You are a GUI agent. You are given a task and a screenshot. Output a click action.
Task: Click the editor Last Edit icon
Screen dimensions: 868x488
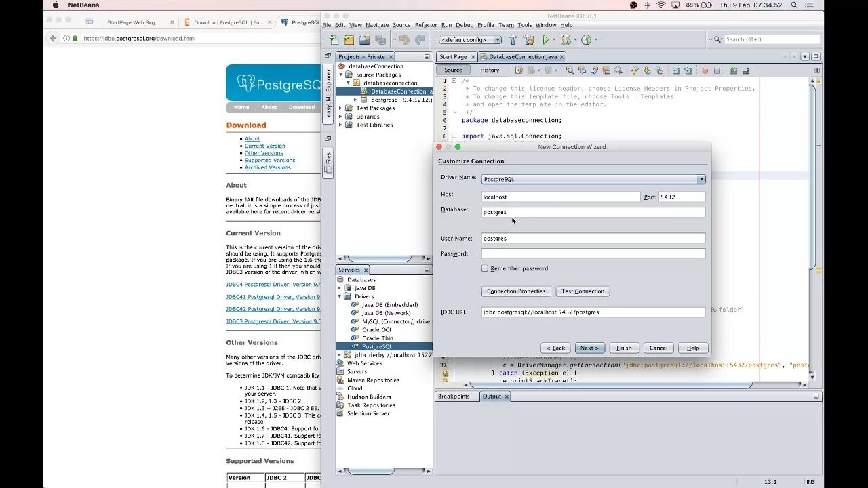pyautogui.click(x=519, y=70)
